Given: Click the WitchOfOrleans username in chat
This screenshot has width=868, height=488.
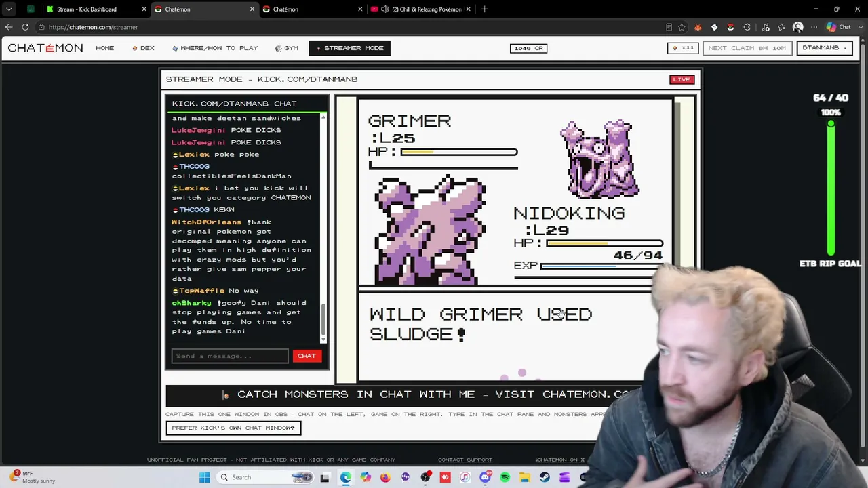Looking at the screenshot, I should pos(206,222).
